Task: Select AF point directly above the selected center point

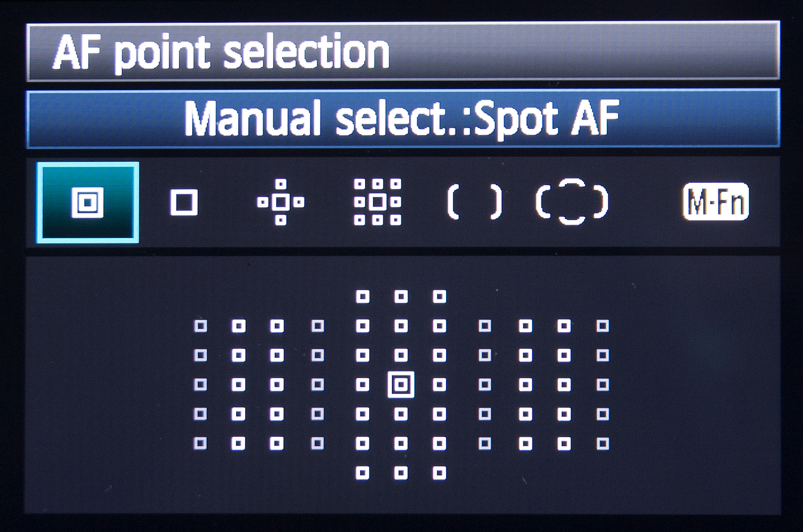Action: click(401, 356)
